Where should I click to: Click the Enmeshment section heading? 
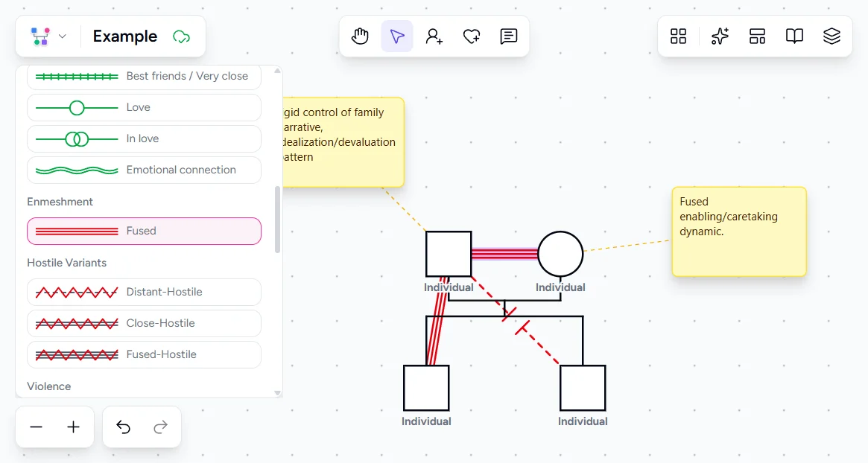pos(60,202)
